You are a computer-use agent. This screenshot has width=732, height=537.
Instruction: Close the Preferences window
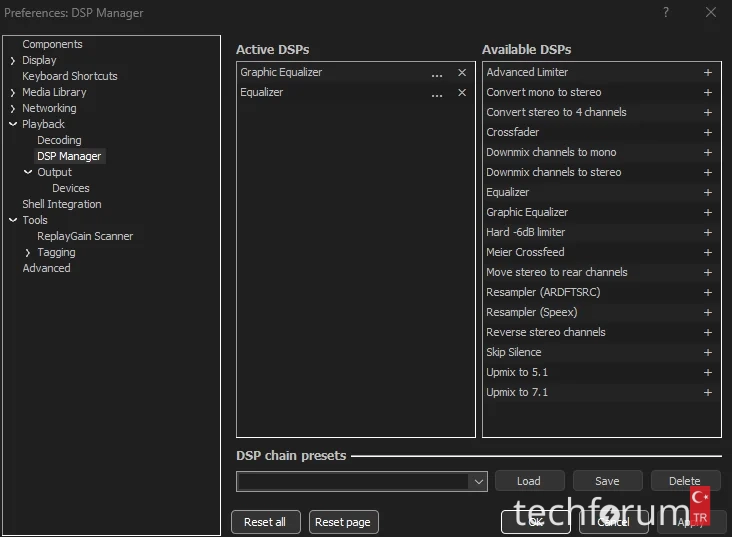coord(711,12)
